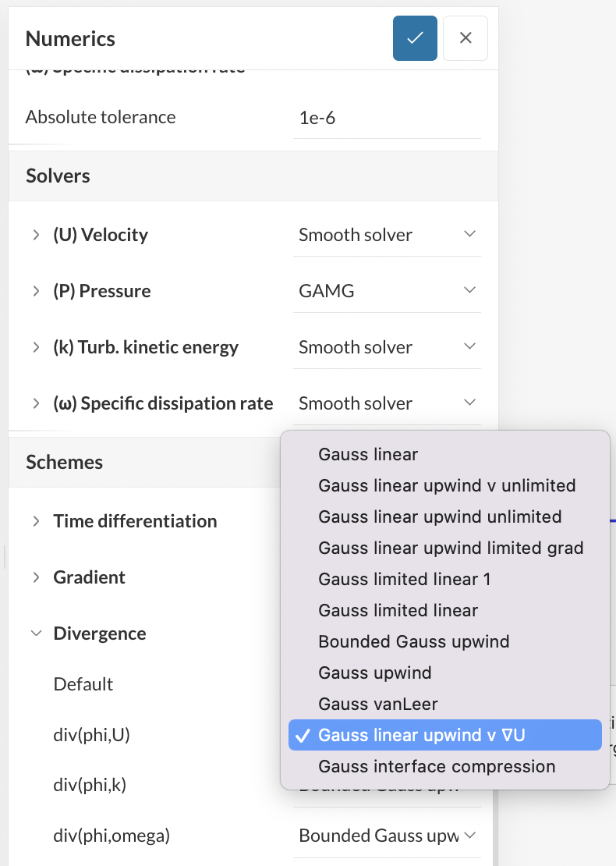Expand (ω) Specific dissipation rate solver settings
Viewport: 616px width, 866px height.
[x=36, y=403]
